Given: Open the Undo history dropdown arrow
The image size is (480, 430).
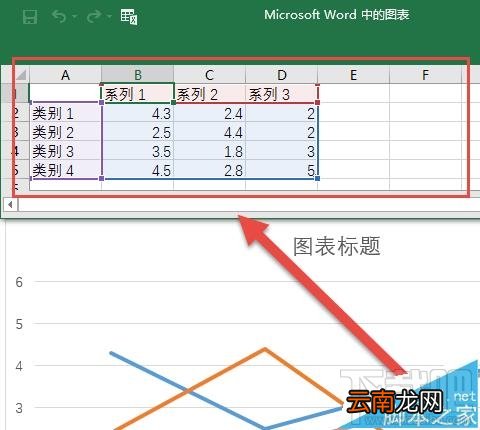Looking at the screenshot, I should (75, 16).
